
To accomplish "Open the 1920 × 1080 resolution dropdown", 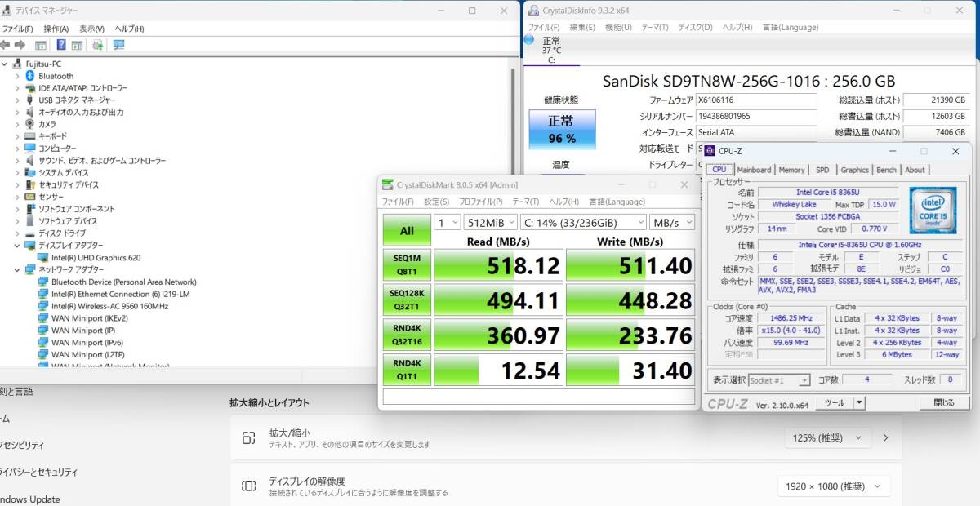I will (x=833, y=486).
